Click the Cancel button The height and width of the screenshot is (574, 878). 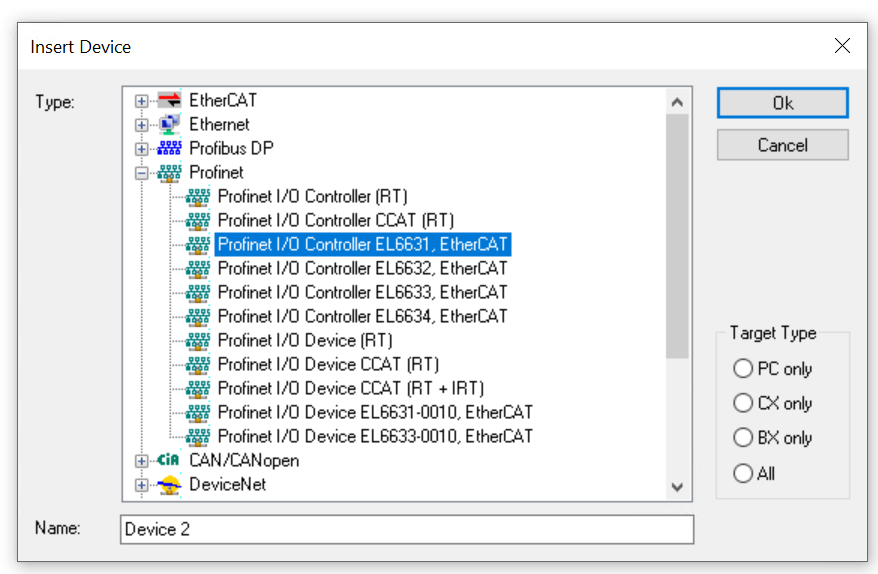pyautogui.click(x=783, y=145)
